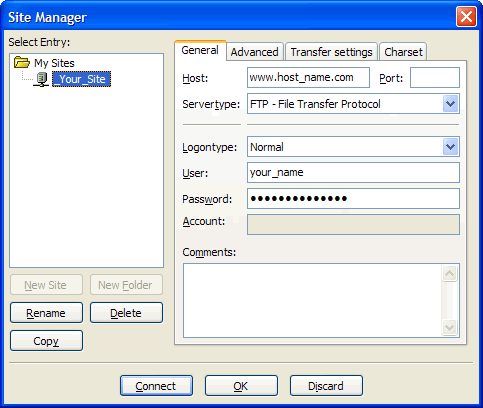This screenshot has width=483, height=408.
Task: Select the _Your_Site entry
Action: click(81, 79)
